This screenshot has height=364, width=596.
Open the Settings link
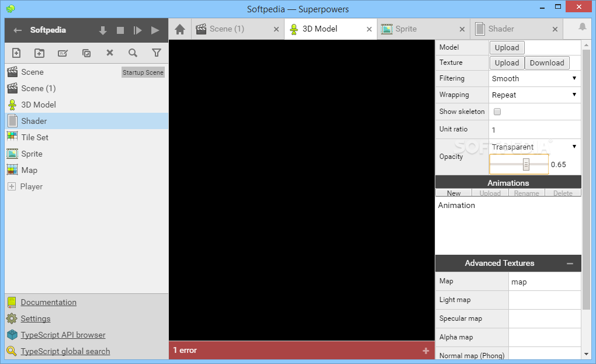pyautogui.click(x=35, y=318)
